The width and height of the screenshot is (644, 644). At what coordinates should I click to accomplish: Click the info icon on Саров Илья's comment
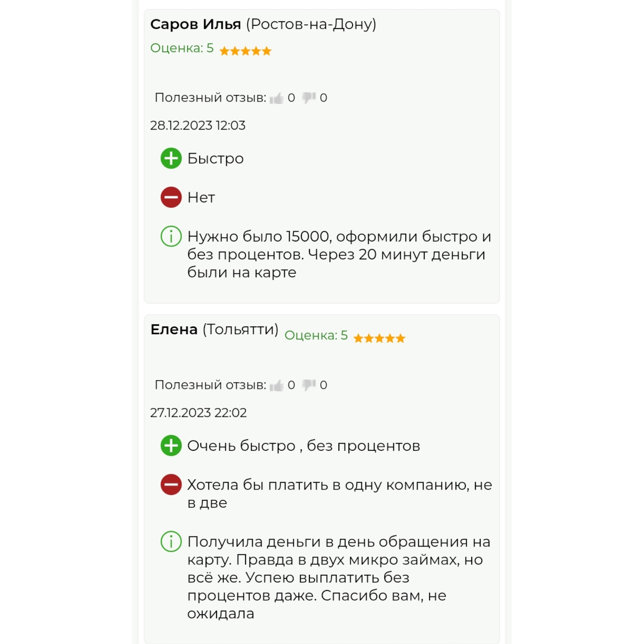click(x=172, y=237)
